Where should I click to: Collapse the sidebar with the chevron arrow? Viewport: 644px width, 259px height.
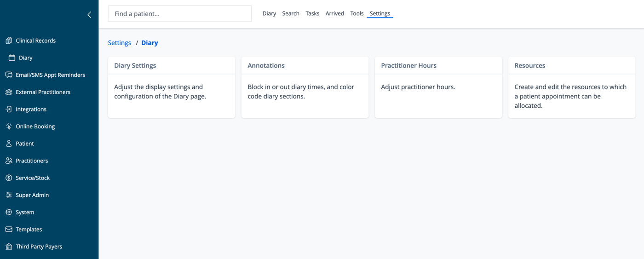tap(89, 15)
